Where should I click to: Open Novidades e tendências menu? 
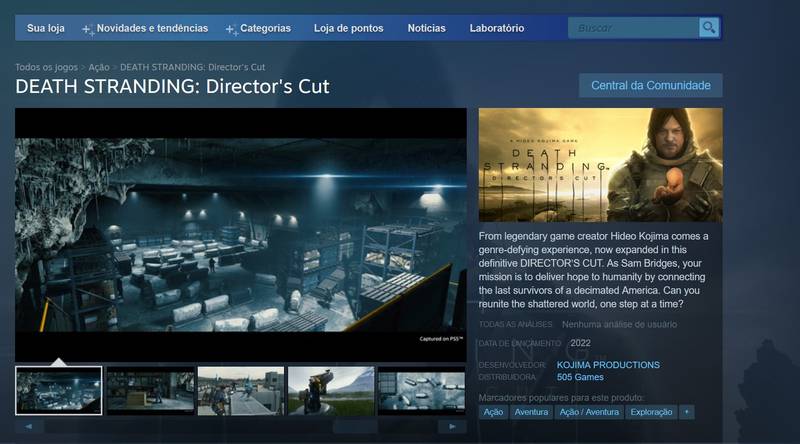tap(152, 28)
